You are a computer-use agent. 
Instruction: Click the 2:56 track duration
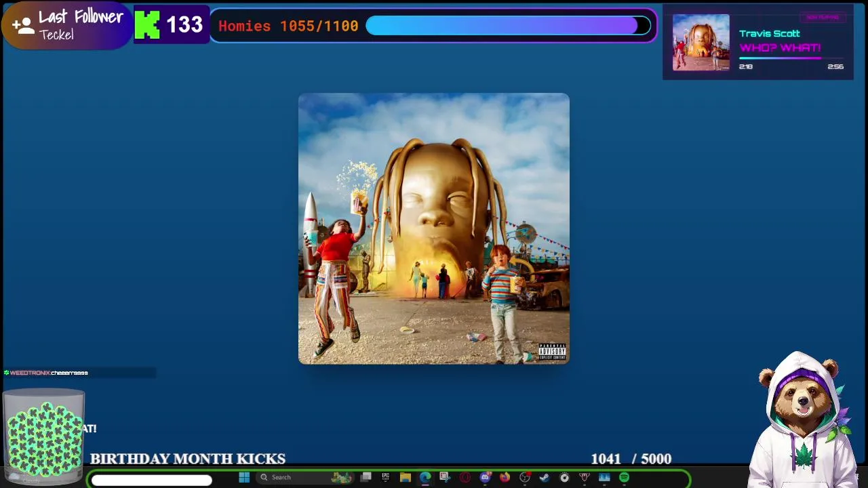click(x=835, y=66)
